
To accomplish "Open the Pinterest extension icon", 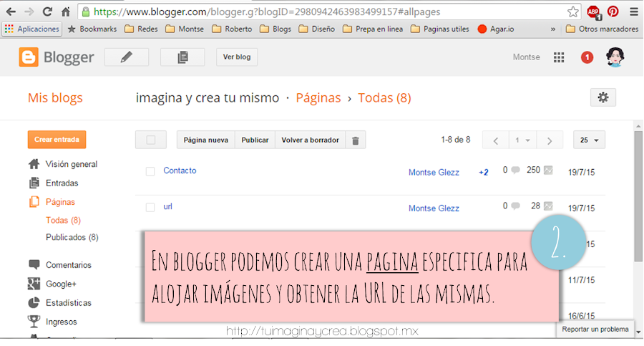I will point(613,11).
